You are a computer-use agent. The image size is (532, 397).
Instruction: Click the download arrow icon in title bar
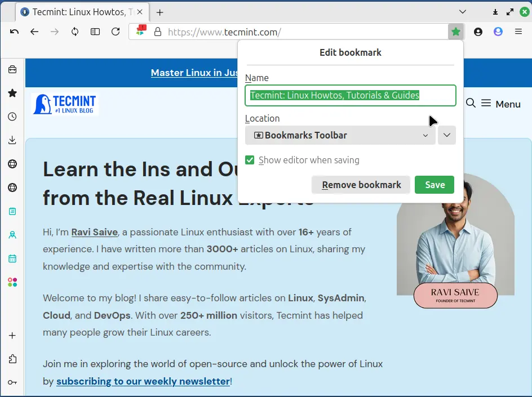(495, 12)
